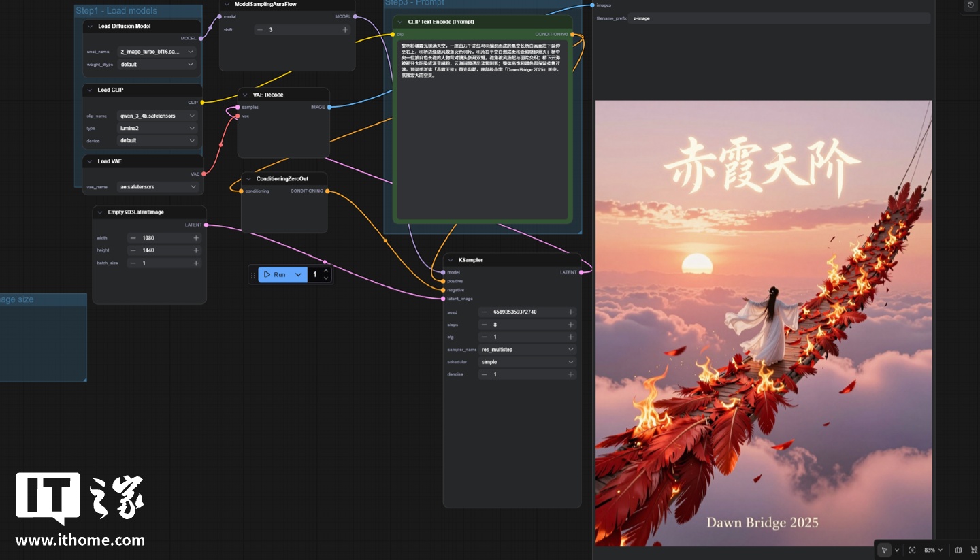Toggle the minimap icon in the bottom toolbar
Viewport: 980px width, 560px height.
coord(958,550)
